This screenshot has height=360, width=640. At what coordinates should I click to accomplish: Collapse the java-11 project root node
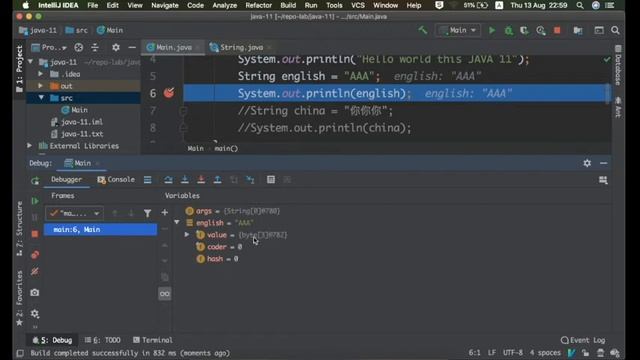point(31,62)
